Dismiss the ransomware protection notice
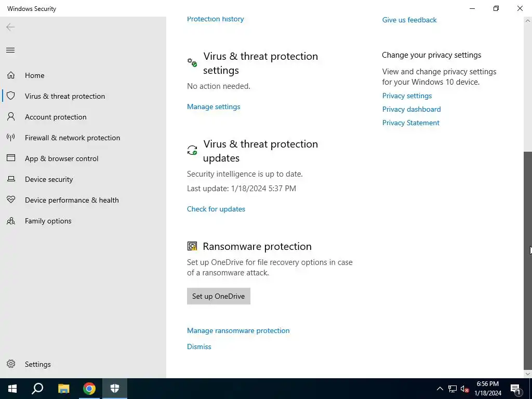532x399 pixels. point(199,347)
